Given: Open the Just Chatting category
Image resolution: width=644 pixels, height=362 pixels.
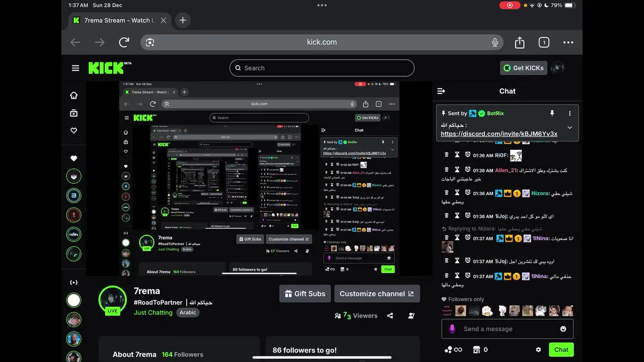Looking at the screenshot, I should 153,312.
